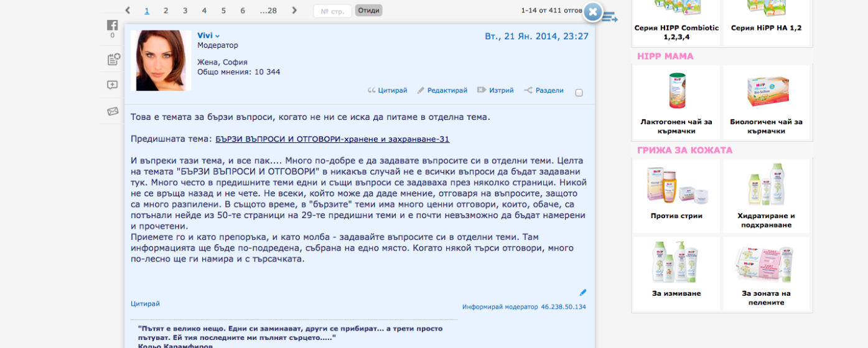The height and width of the screenshot is (348, 868).
Task: Click Редактирай to edit the post
Action: pyautogui.click(x=442, y=91)
